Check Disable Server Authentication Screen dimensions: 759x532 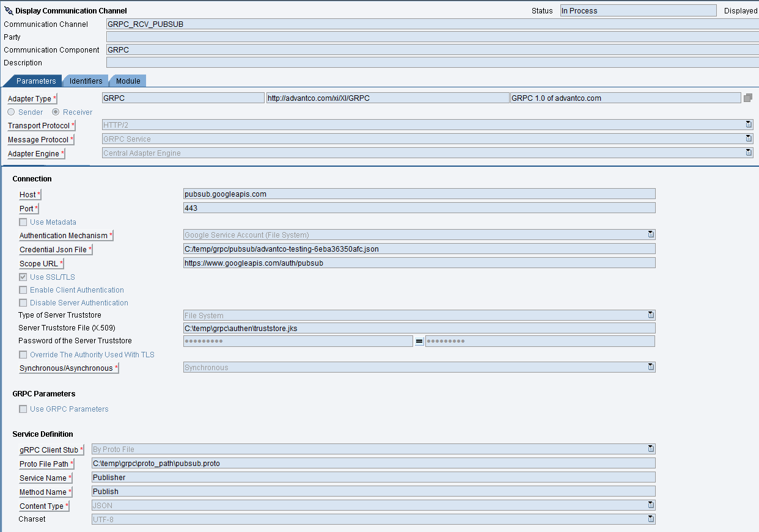tap(23, 302)
